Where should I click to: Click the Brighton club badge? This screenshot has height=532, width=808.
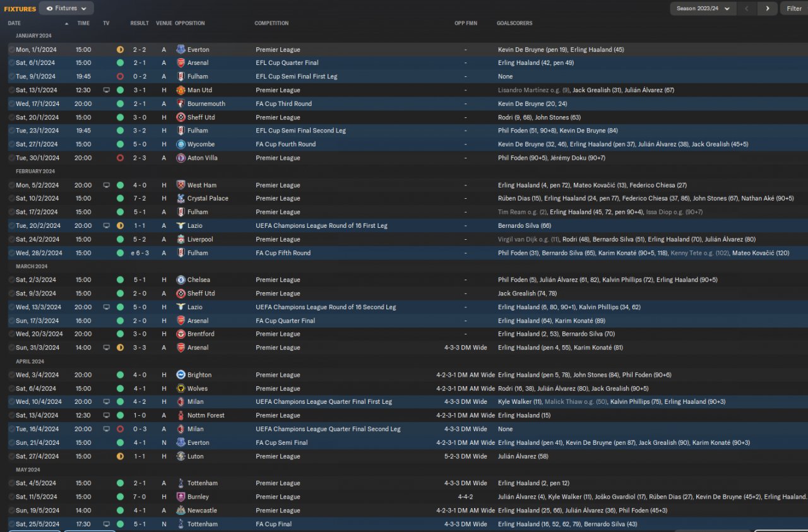[x=181, y=375]
